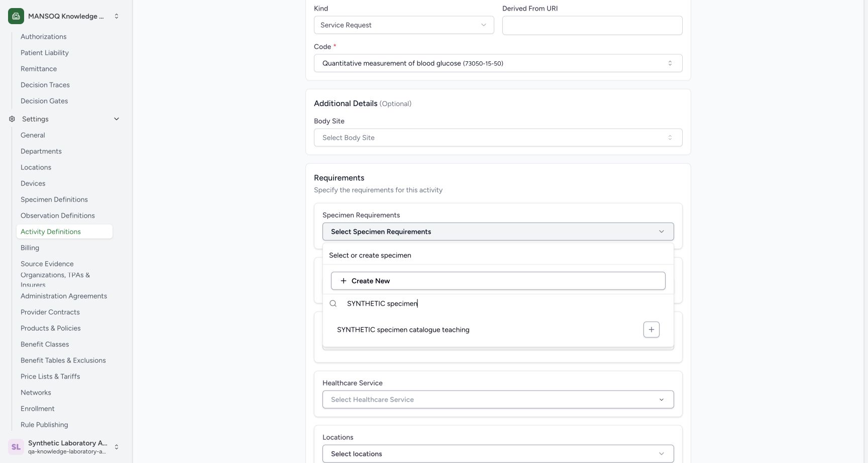Open Observation Definitions in the sidebar

(58, 216)
